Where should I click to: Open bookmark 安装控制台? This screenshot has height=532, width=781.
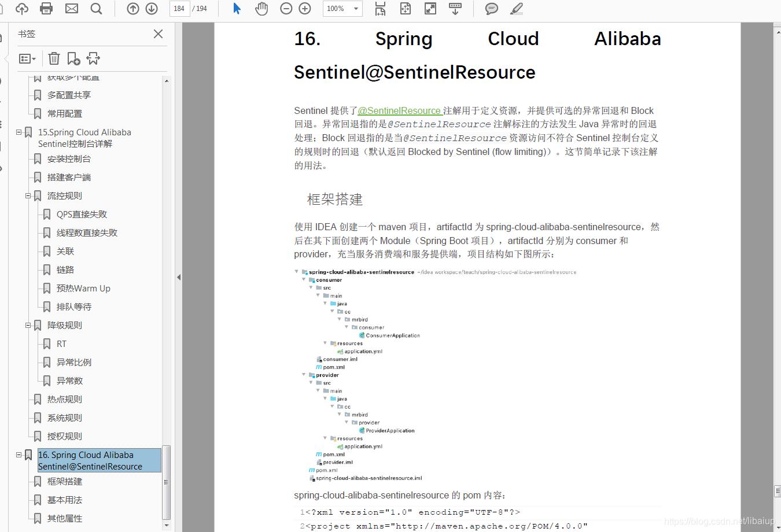[x=69, y=159]
